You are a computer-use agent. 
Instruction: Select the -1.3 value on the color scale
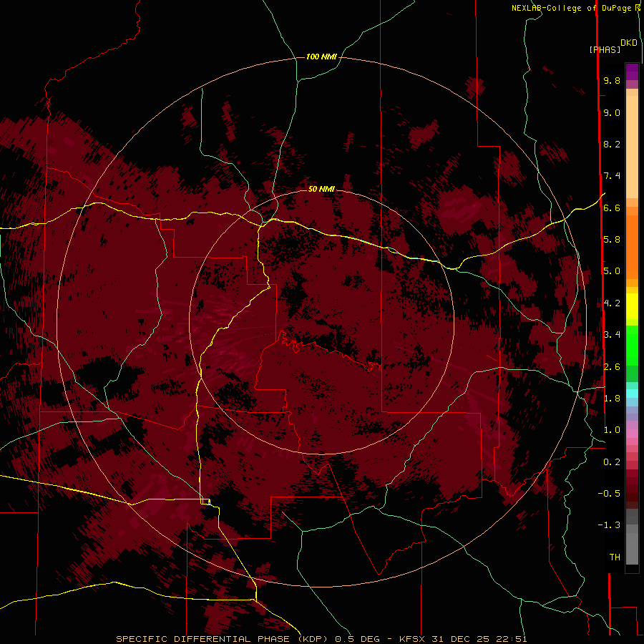pos(609,525)
